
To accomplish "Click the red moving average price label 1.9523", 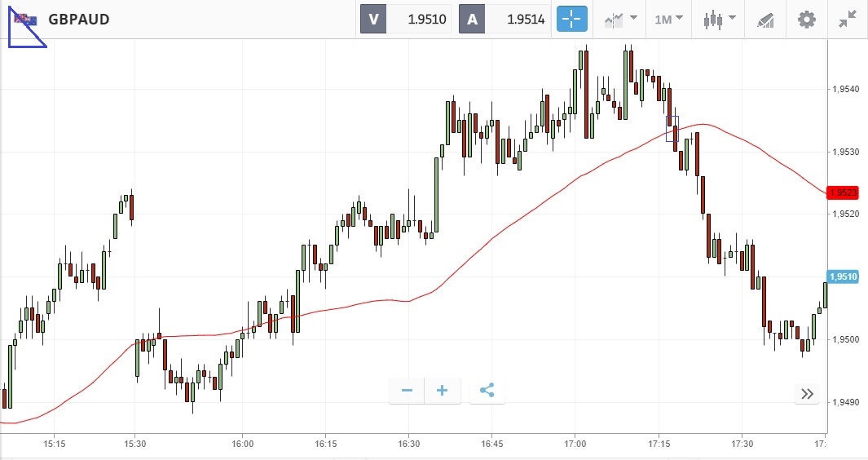I will coord(842,192).
